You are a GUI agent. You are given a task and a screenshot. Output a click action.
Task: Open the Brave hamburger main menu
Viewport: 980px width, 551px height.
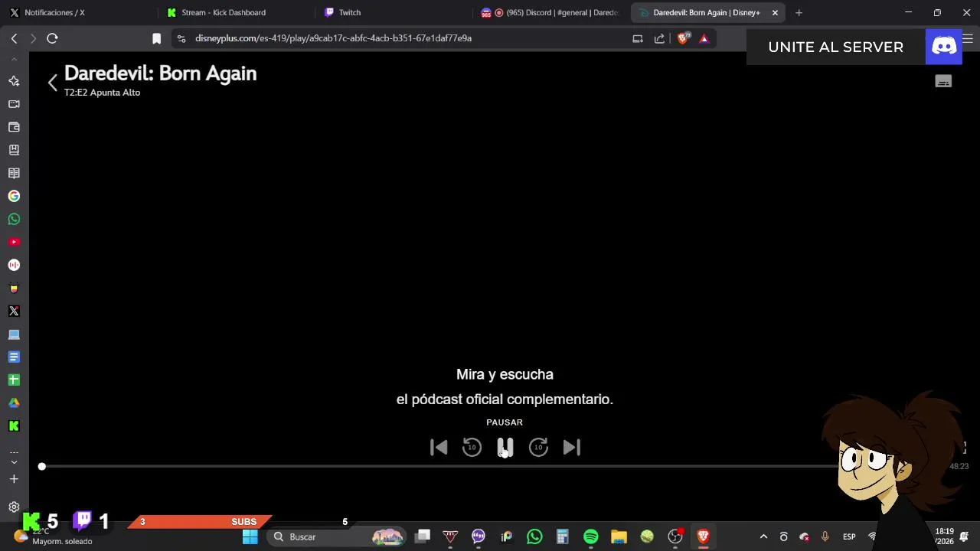click(968, 38)
